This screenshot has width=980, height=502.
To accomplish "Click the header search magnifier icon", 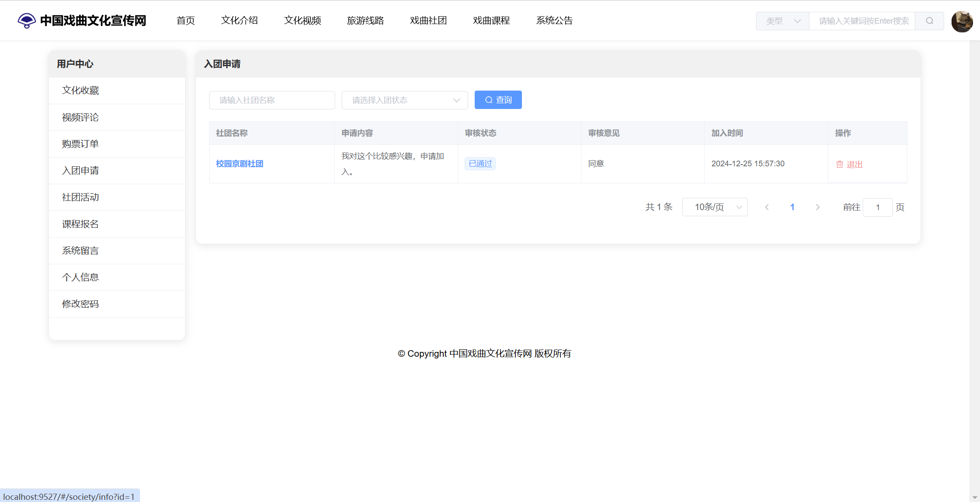I will pyautogui.click(x=930, y=21).
